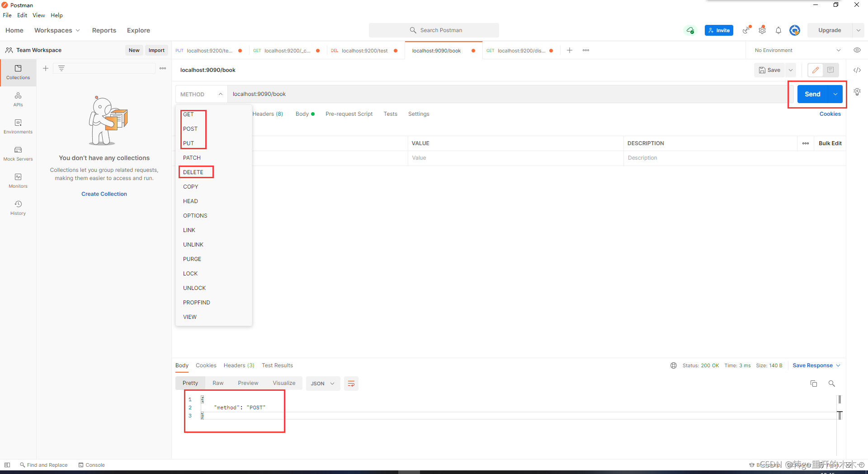Select PUT from the method list
868x474 pixels.
pyautogui.click(x=189, y=143)
